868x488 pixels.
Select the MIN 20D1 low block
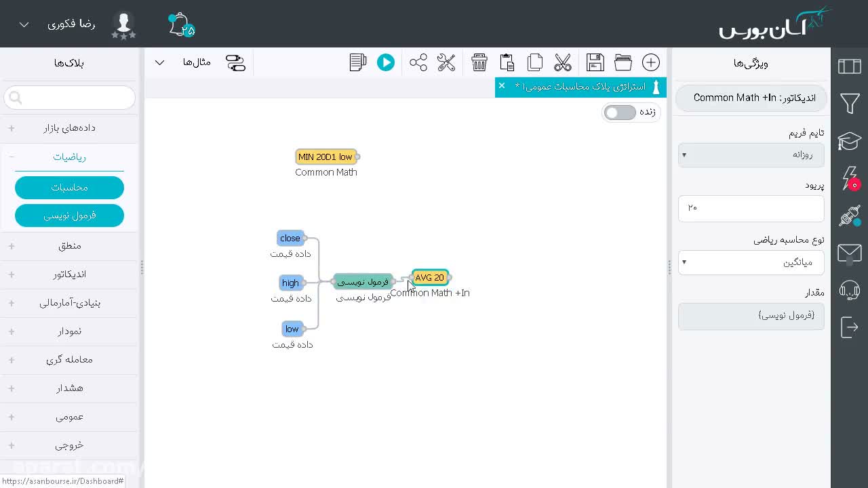click(x=326, y=157)
